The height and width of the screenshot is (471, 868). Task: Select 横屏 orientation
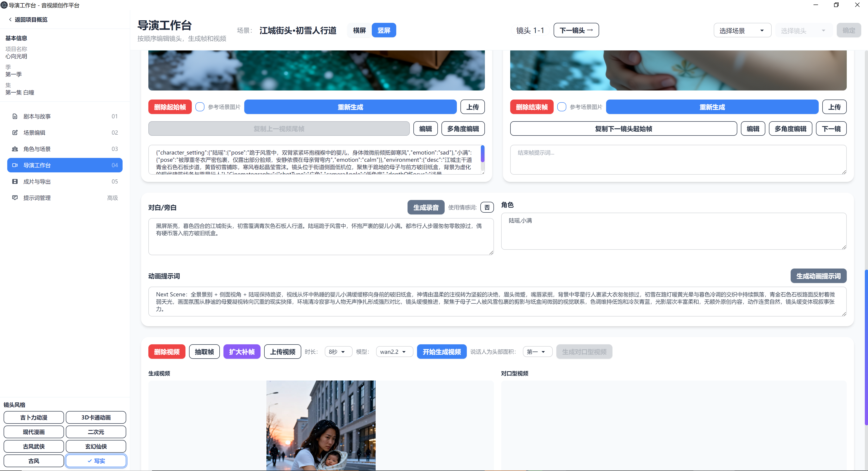(x=359, y=30)
